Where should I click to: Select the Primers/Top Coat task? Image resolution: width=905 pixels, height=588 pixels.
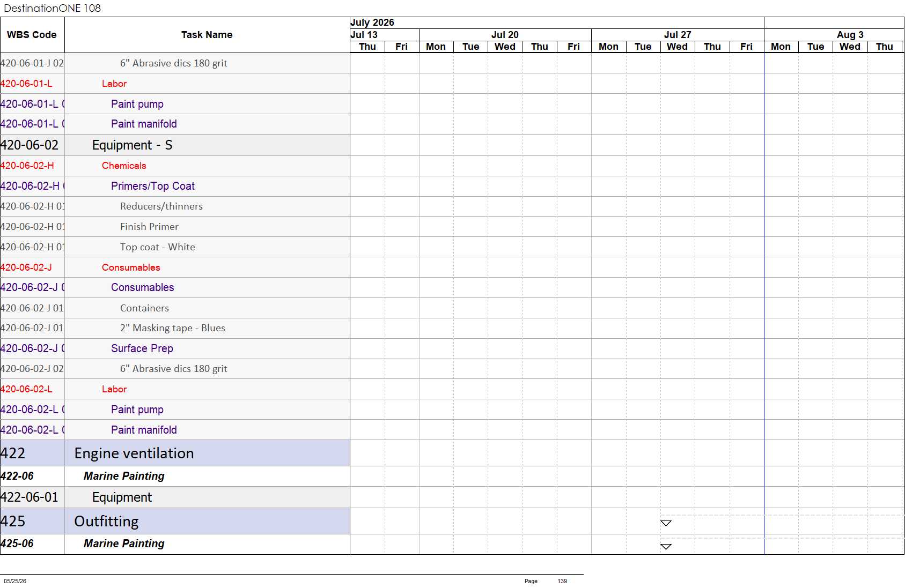click(153, 186)
